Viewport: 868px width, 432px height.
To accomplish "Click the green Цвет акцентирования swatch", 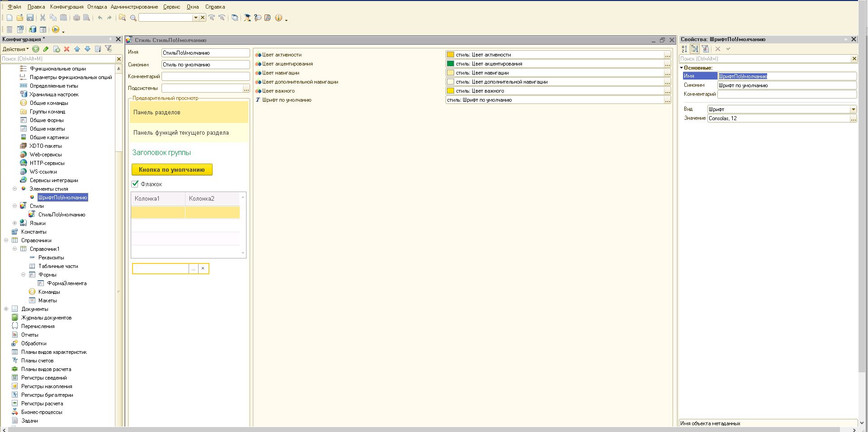I will pyautogui.click(x=451, y=64).
